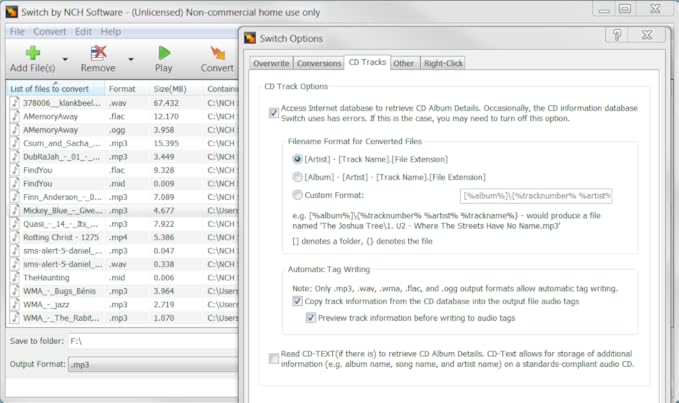Click the 15.395 size value
Screen dimensions: 679x403
coord(166,143)
